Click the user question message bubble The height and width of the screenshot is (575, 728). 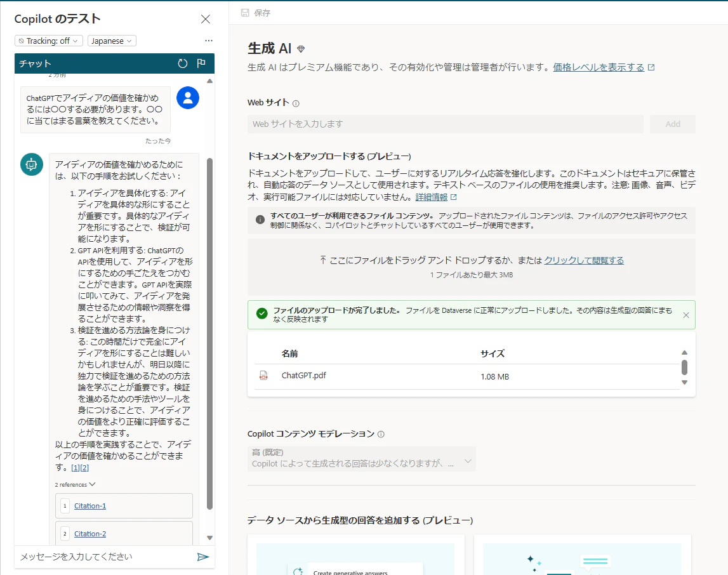coord(95,110)
